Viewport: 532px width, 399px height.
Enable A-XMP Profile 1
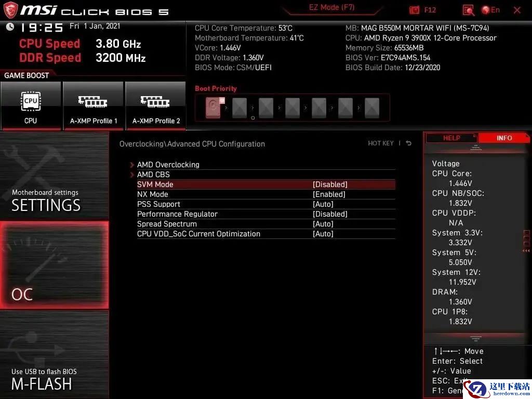click(x=94, y=105)
